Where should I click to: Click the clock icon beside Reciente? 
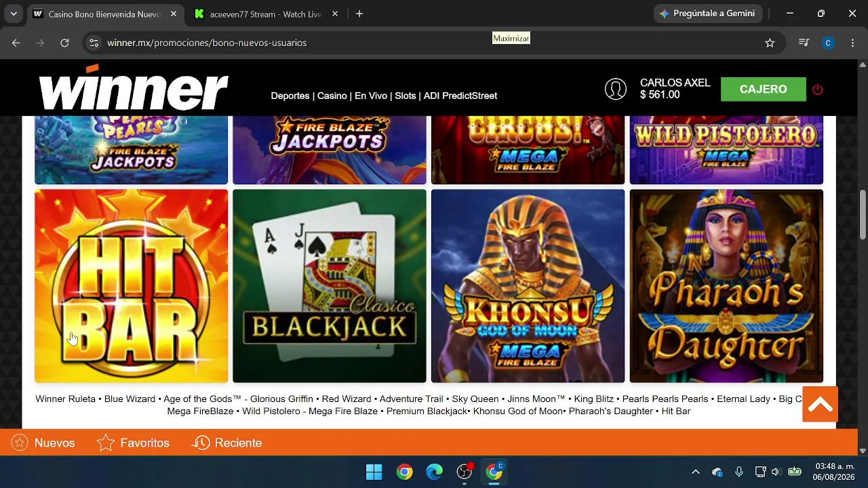(201, 443)
